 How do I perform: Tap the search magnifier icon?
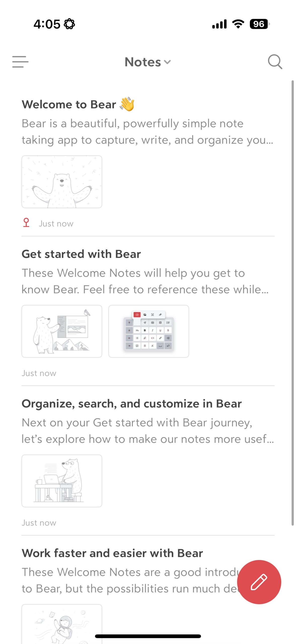tap(275, 62)
